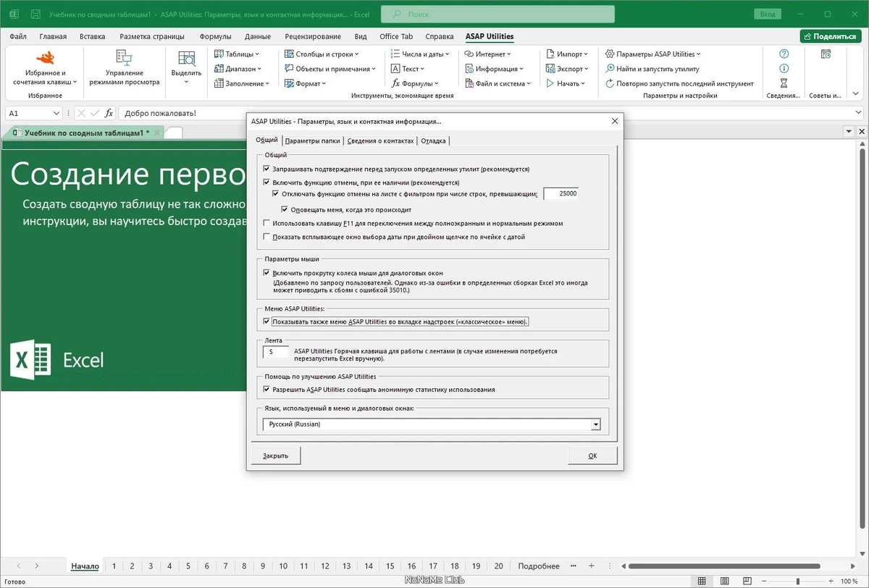Image resolution: width=869 pixels, height=588 pixels.
Task: Select sheet tab Подробнее
Action: coord(539,566)
